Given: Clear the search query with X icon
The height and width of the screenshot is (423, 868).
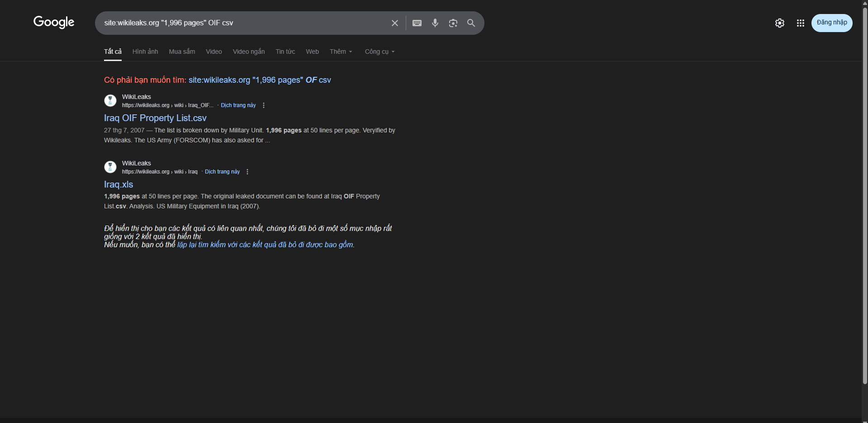Looking at the screenshot, I should click(x=395, y=23).
